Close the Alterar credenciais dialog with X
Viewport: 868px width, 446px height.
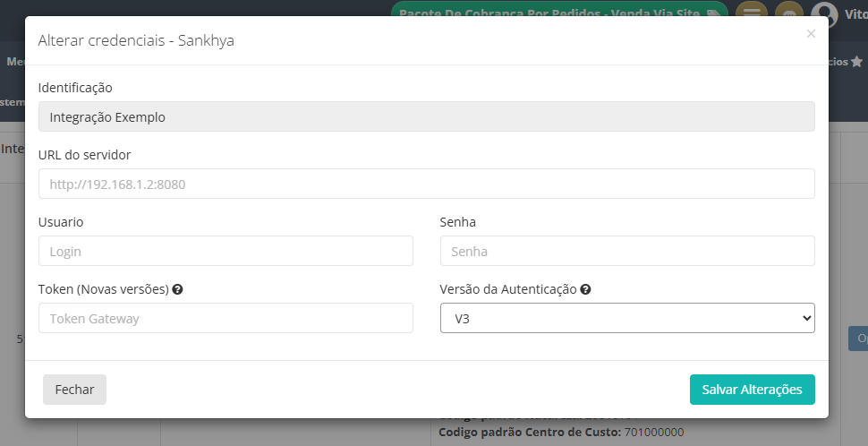tap(811, 34)
